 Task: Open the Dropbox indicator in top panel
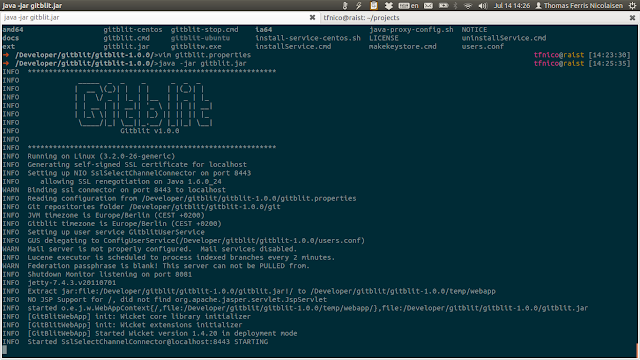(389, 5)
